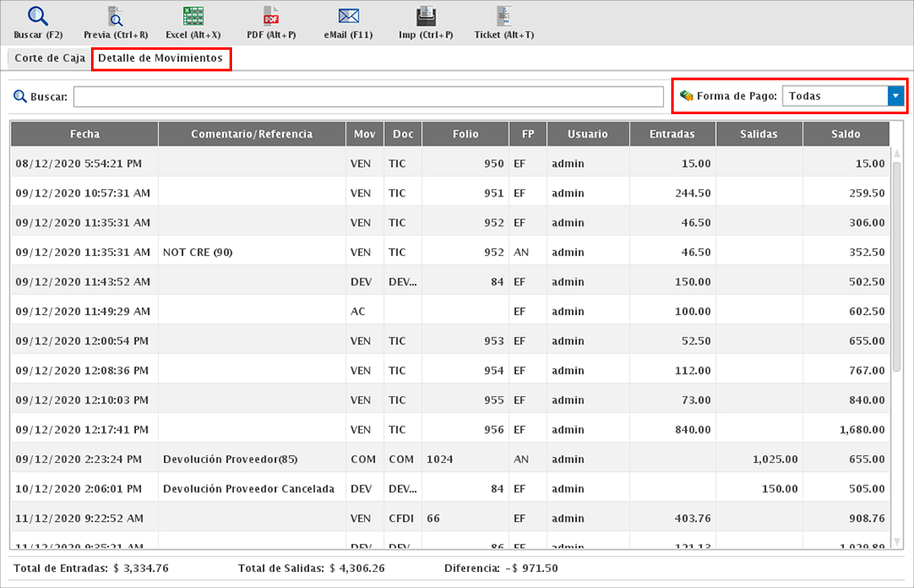Switch to the Corte de Caja tab
The height and width of the screenshot is (588, 914).
pyautogui.click(x=50, y=58)
